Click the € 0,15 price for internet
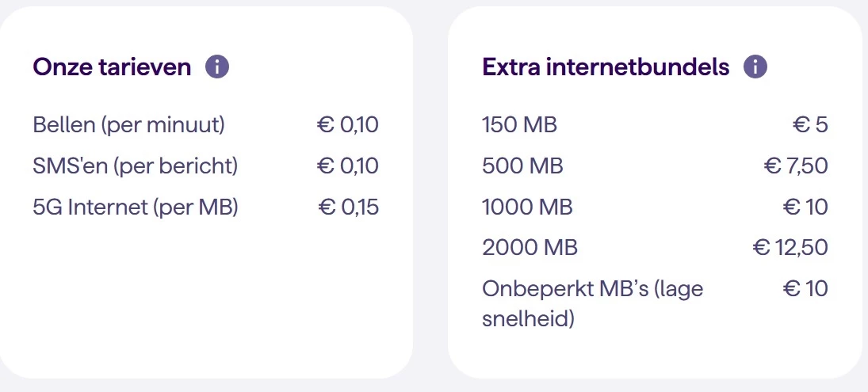The height and width of the screenshot is (392, 868). click(349, 207)
